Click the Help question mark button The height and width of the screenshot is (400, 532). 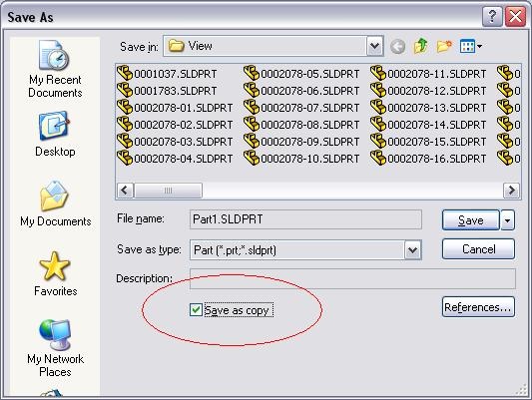click(492, 17)
